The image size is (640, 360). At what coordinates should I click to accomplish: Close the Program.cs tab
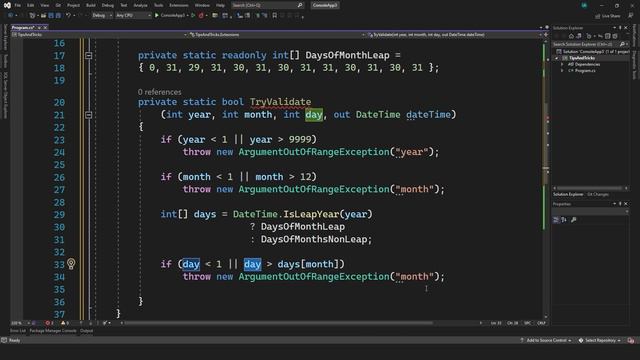(x=45, y=27)
